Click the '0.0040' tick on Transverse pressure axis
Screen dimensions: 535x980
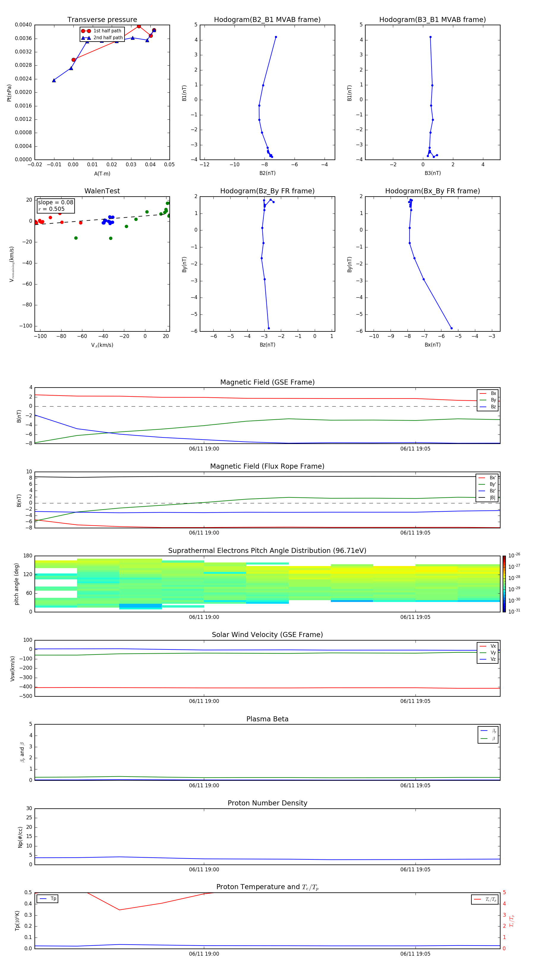coord(23,25)
